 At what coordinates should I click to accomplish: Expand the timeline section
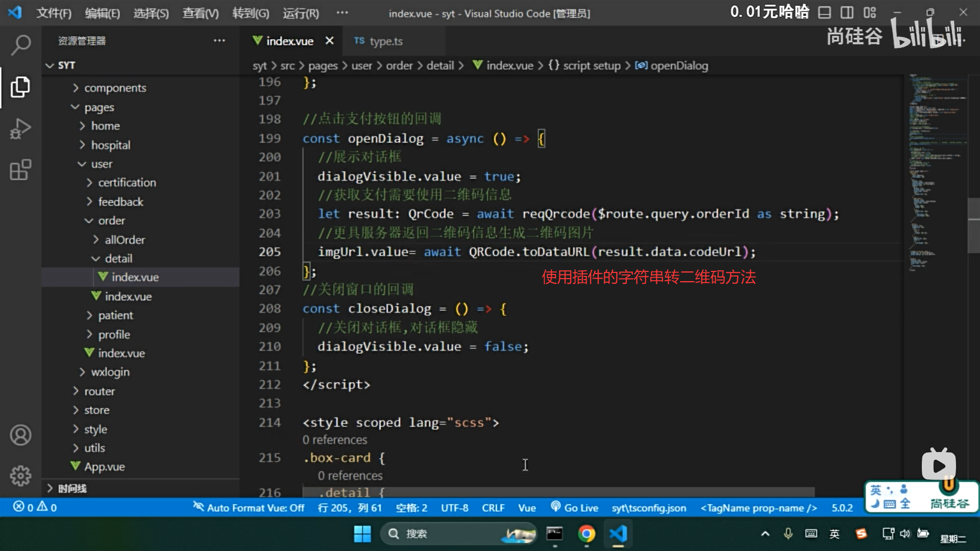(x=71, y=488)
